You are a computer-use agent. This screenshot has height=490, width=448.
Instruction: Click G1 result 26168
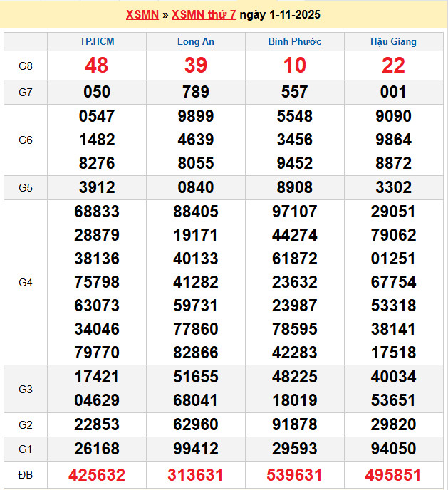click(x=97, y=449)
